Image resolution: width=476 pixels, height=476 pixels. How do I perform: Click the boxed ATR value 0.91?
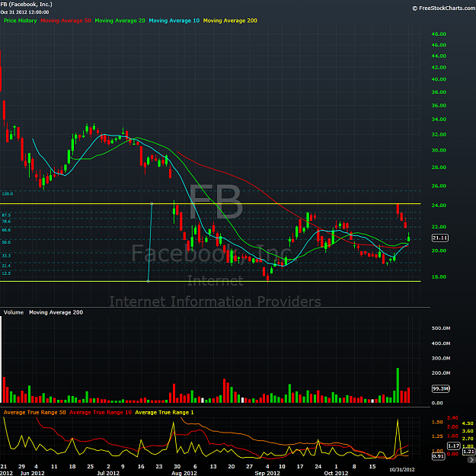point(438,456)
